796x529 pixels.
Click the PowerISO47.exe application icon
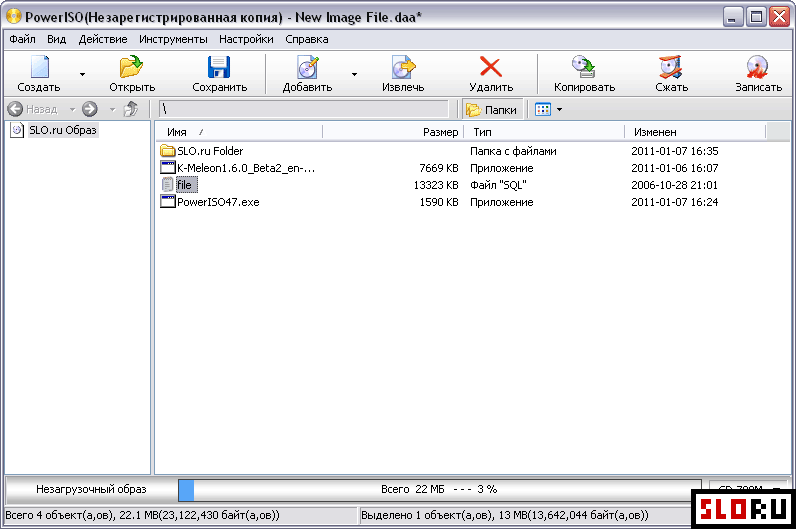click(x=168, y=201)
